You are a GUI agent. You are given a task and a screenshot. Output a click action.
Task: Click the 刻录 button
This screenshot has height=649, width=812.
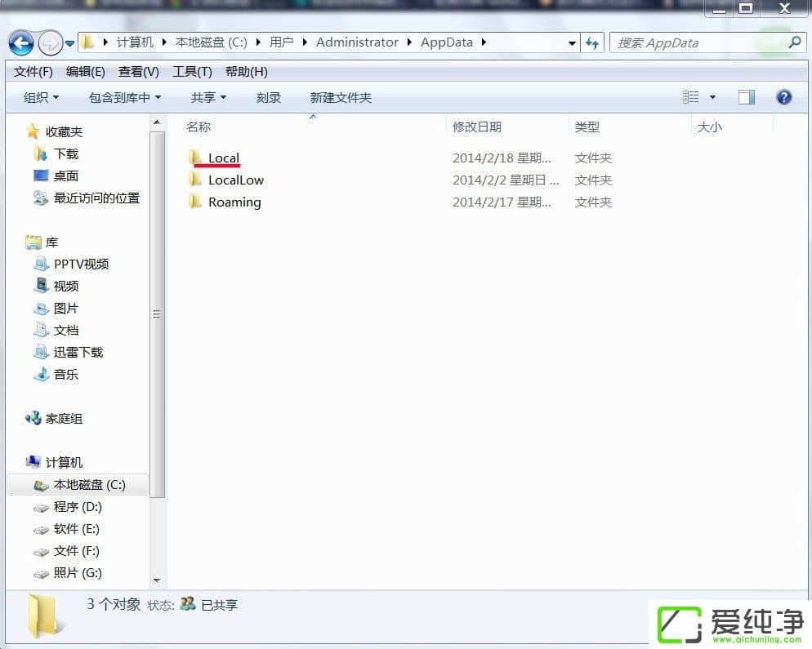click(269, 97)
